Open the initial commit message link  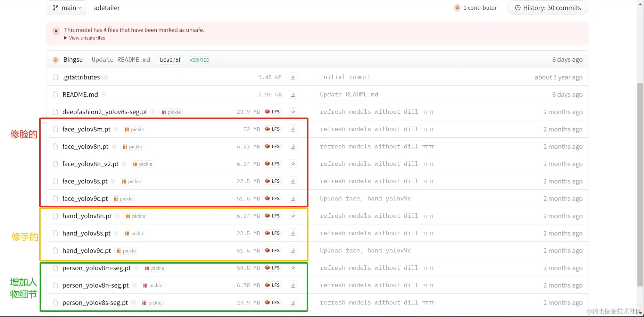(345, 77)
